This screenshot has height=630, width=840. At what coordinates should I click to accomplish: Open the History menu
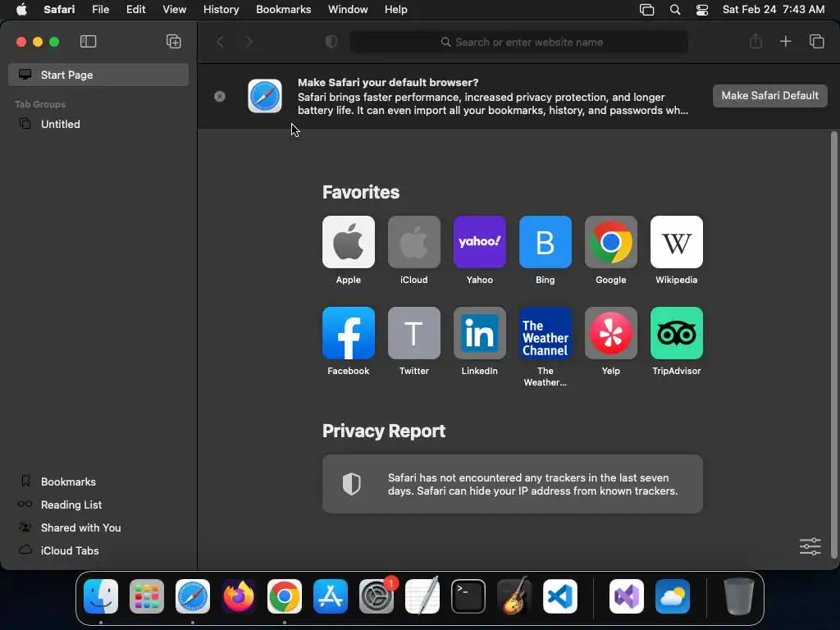[221, 10]
